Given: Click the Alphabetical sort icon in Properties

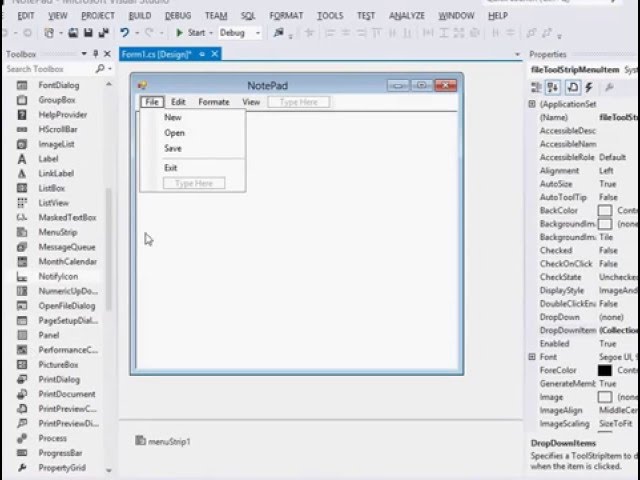Looking at the screenshot, I should [x=553, y=87].
